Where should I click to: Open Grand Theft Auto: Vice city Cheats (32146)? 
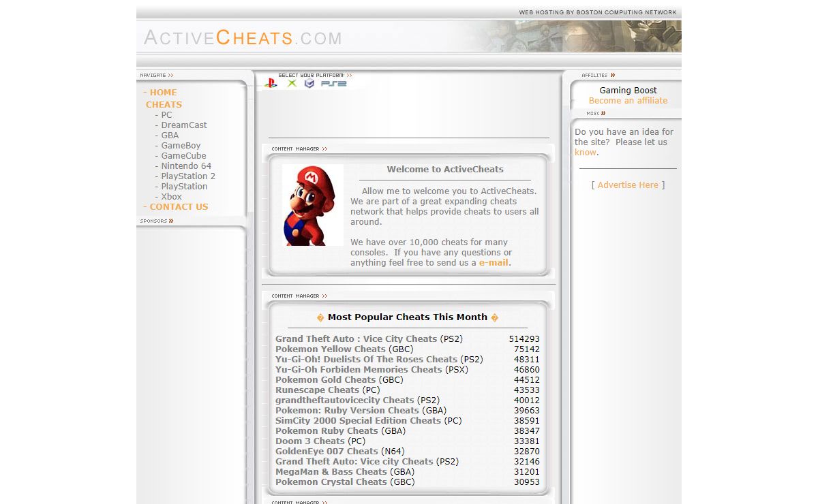(x=354, y=461)
